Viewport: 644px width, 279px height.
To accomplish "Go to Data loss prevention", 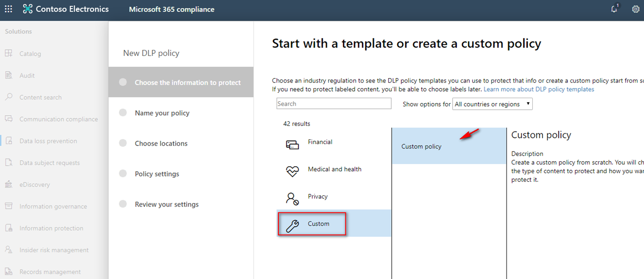I will coord(48,141).
